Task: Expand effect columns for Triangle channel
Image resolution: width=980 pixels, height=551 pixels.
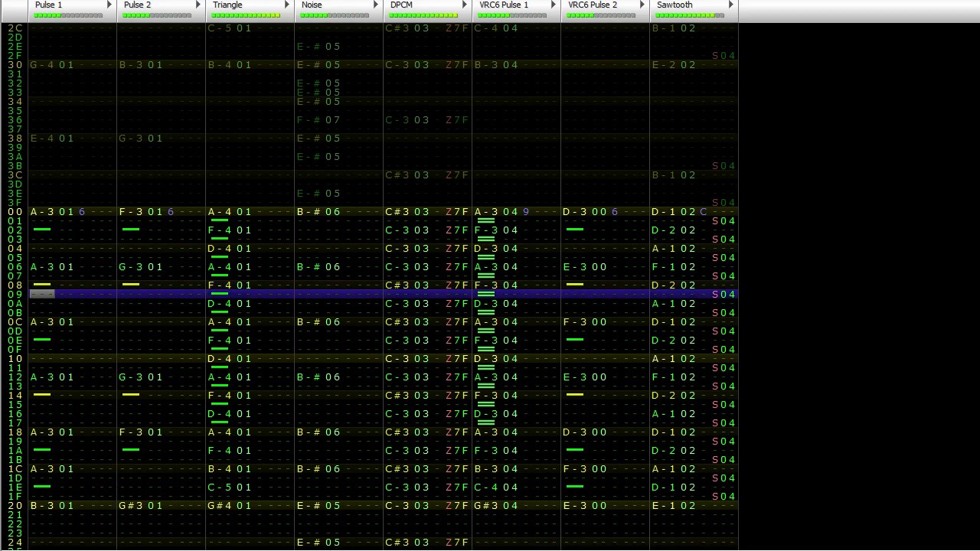Action: coord(288,5)
